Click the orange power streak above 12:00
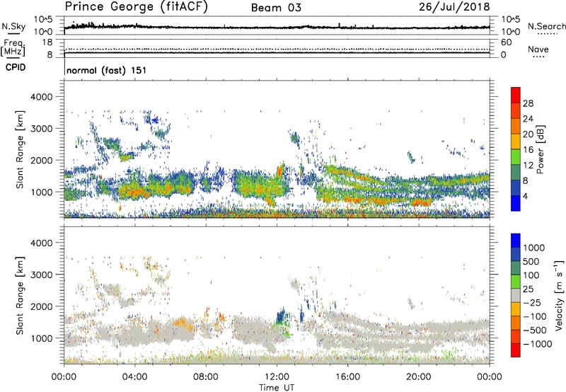Image resolution: width=566 pixels, height=392 pixels. tap(280, 171)
